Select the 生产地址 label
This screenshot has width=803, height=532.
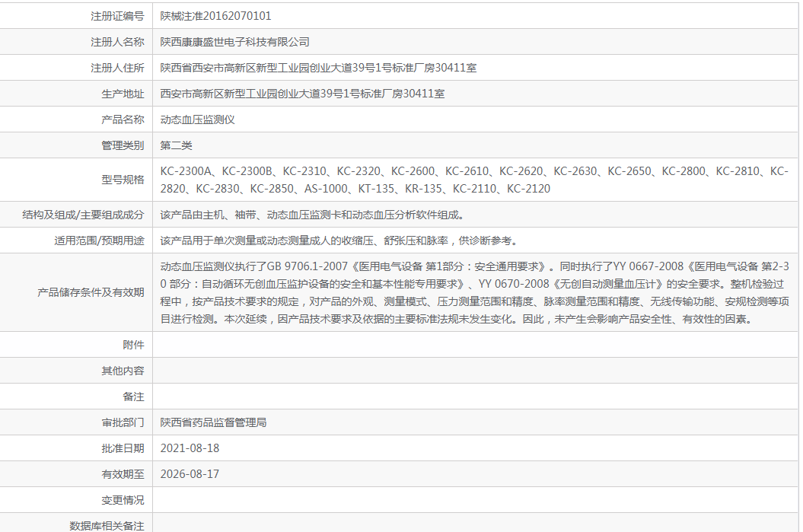coord(123,94)
